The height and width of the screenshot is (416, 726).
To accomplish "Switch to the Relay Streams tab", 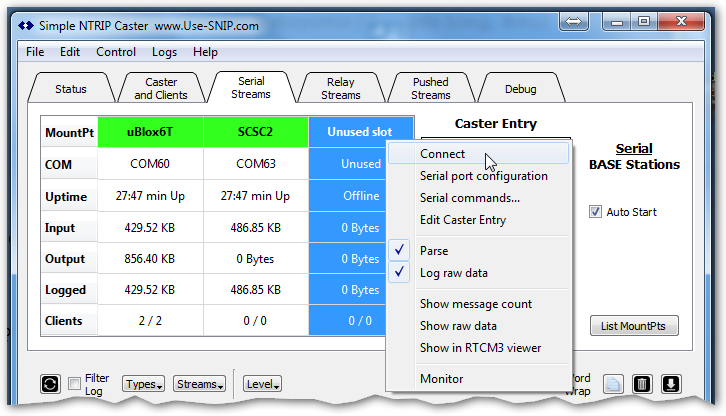I will (x=341, y=88).
